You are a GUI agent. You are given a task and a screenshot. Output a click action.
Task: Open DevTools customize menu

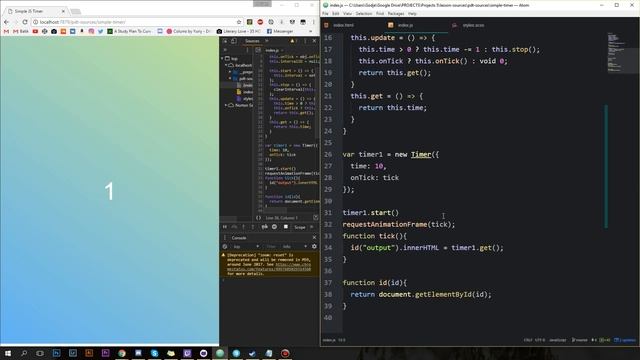click(305, 41)
